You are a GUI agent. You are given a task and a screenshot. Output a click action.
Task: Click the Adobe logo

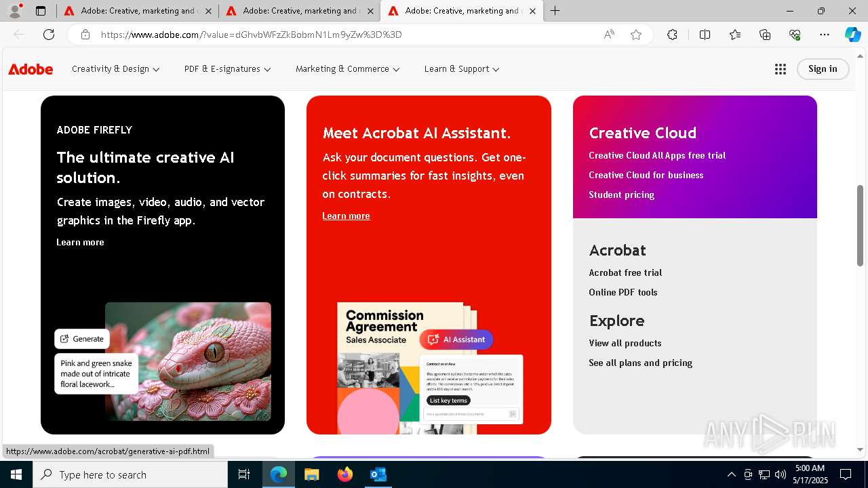coord(31,69)
